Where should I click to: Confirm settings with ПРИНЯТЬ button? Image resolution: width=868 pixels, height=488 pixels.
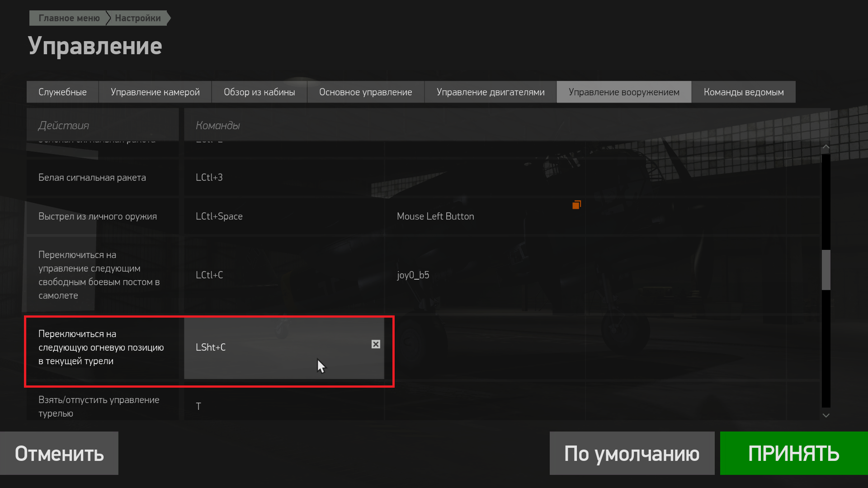(794, 453)
